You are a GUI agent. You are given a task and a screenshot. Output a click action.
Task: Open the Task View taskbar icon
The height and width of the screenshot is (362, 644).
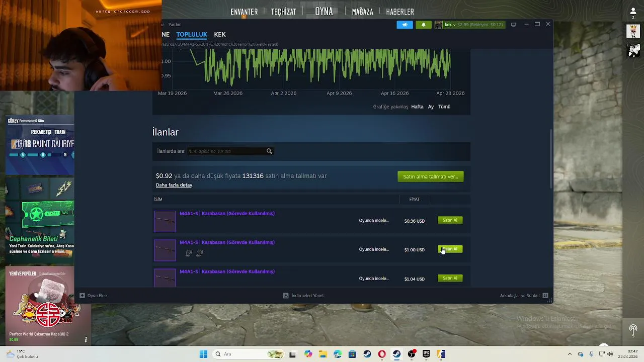point(292,354)
